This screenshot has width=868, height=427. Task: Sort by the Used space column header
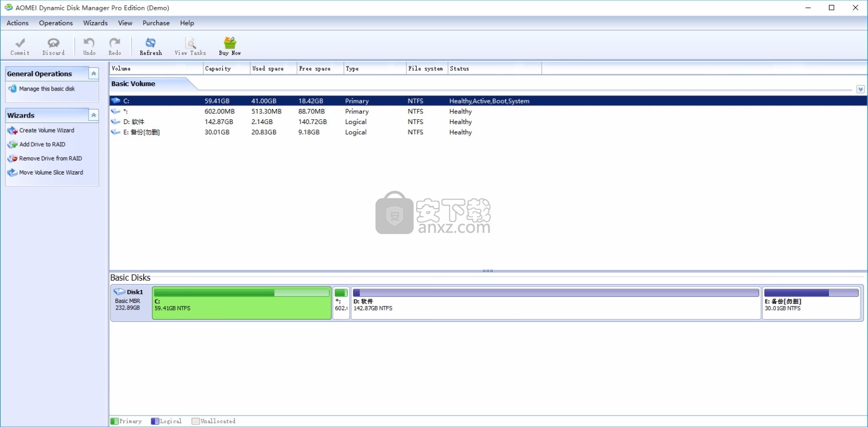273,69
